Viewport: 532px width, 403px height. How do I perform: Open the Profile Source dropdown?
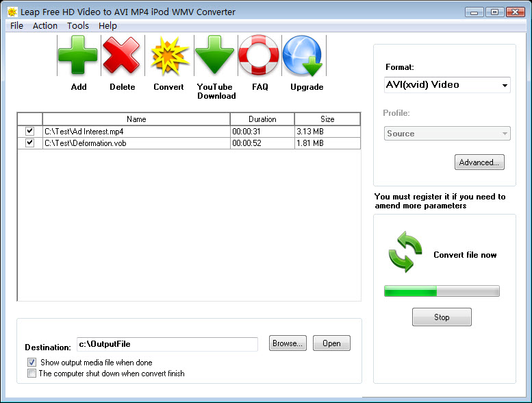(x=447, y=134)
